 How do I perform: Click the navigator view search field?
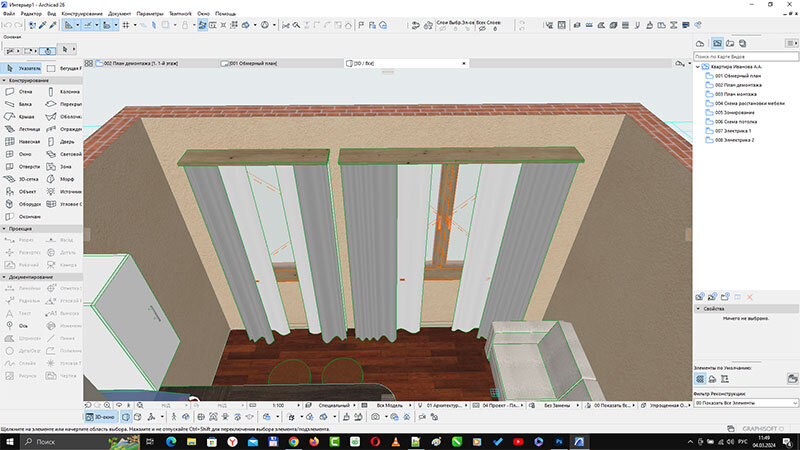(x=745, y=57)
